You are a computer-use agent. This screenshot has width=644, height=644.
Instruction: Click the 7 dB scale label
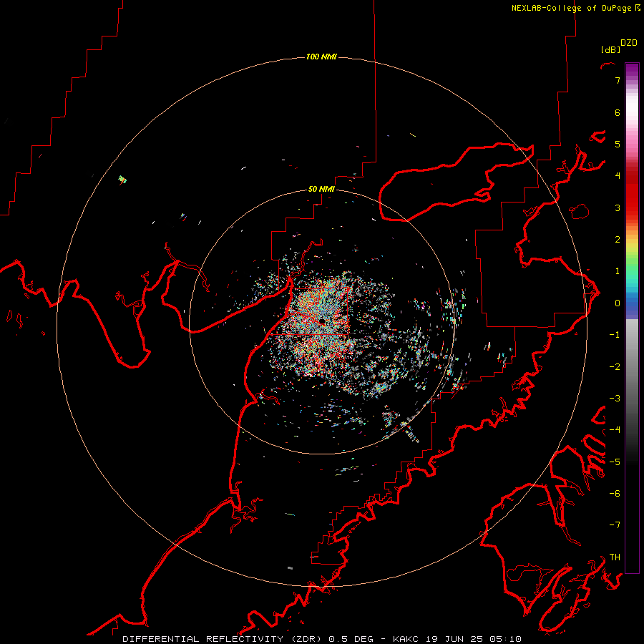[x=618, y=80]
